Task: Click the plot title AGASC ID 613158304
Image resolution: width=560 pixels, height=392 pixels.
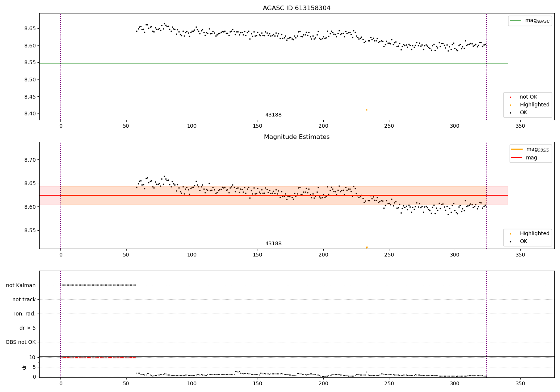Action: [x=296, y=8]
